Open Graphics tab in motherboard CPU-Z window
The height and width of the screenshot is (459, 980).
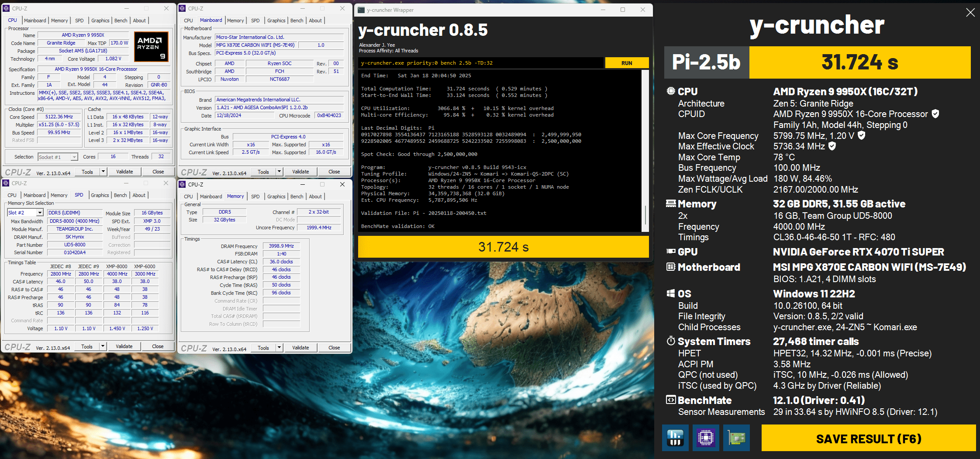click(276, 21)
